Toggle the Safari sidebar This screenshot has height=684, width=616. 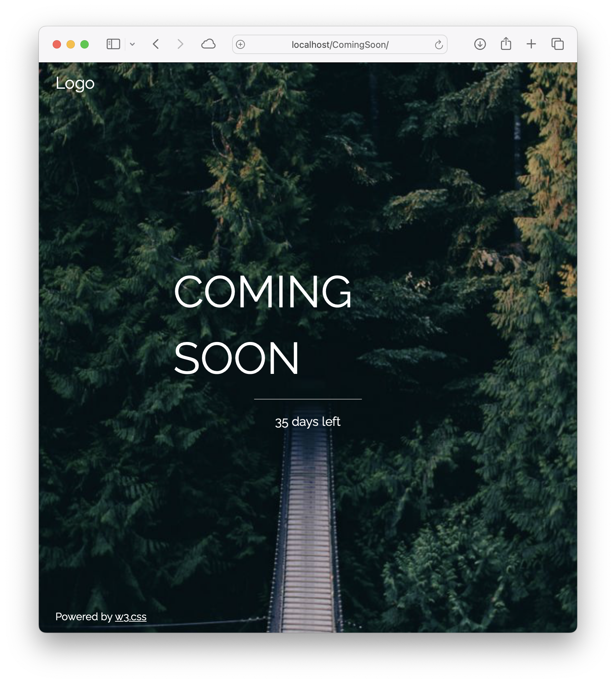pos(113,44)
